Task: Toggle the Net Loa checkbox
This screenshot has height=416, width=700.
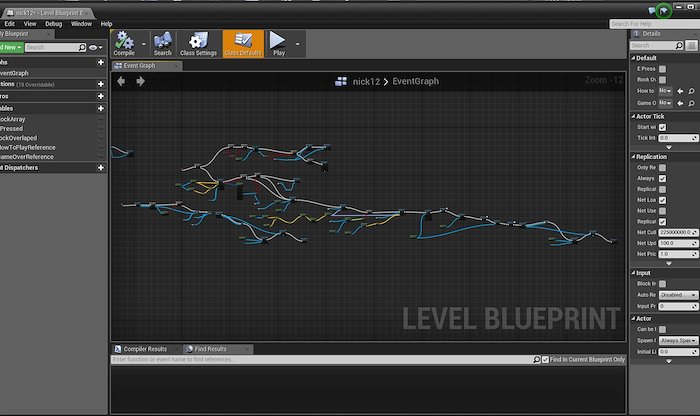Action: point(662,200)
